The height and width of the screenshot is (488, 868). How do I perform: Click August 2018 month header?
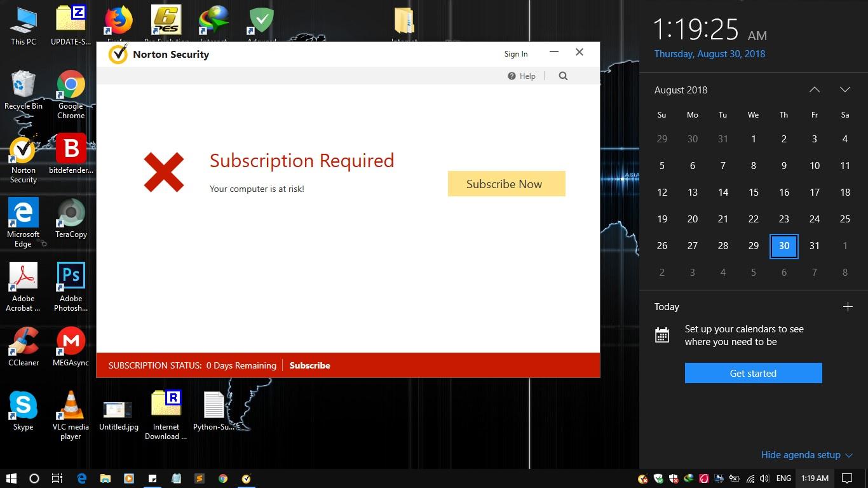tap(681, 90)
